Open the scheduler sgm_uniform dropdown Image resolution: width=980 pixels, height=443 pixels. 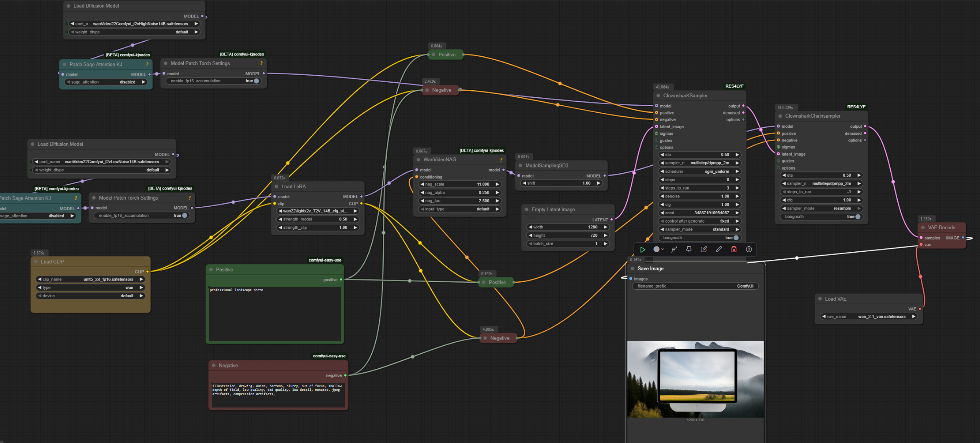pyautogui.click(x=699, y=171)
